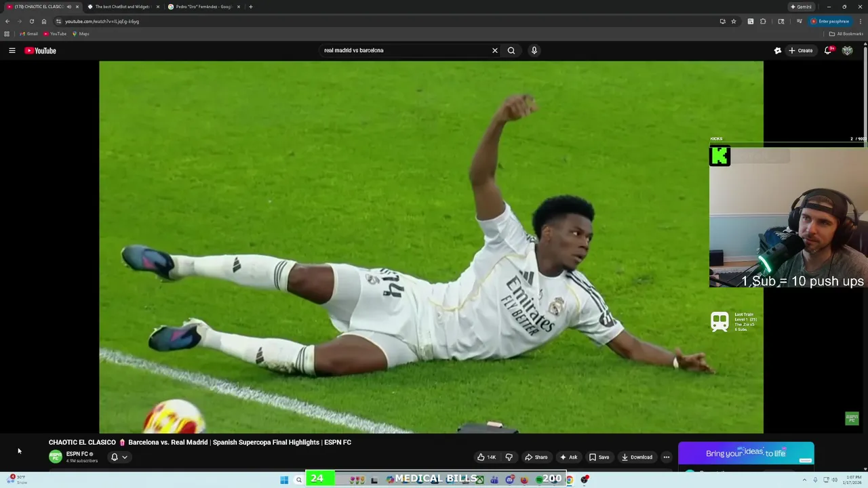868x488 pixels.
Task: Start voice search with the microphone
Action: pos(534,50)
